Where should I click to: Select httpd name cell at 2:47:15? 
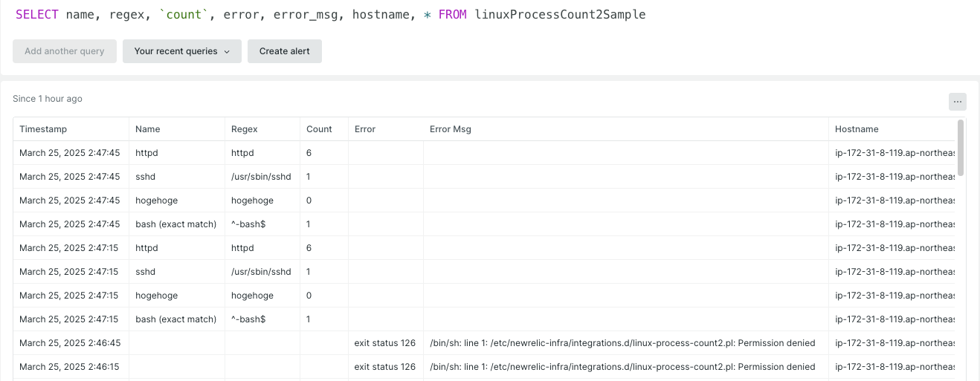coord(177,248)
